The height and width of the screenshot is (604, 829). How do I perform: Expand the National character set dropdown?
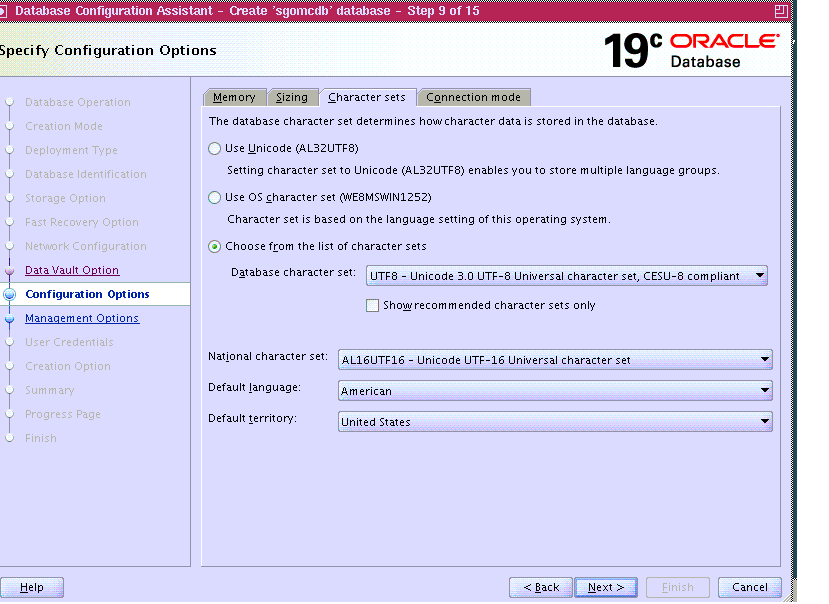click(555, 360)
